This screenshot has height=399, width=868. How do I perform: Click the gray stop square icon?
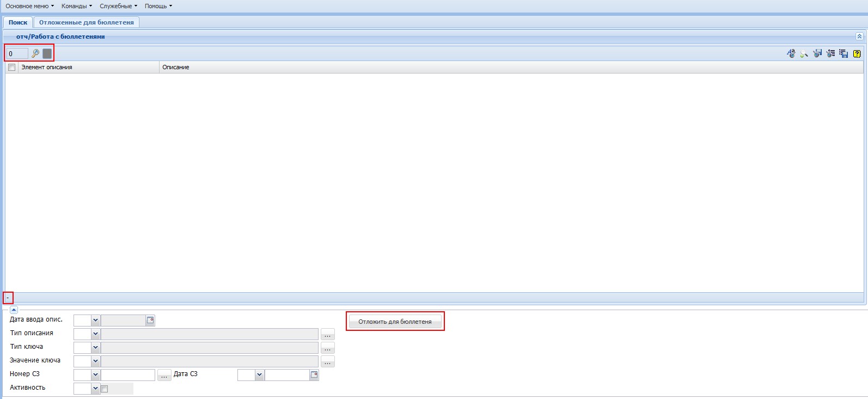click(47, 53)
